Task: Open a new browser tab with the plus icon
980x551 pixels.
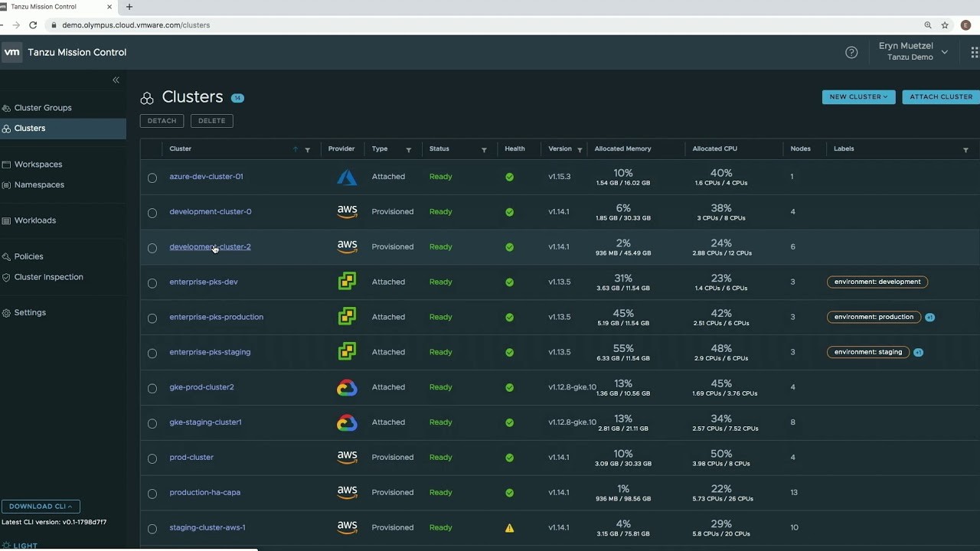Action: pos(129,7)
